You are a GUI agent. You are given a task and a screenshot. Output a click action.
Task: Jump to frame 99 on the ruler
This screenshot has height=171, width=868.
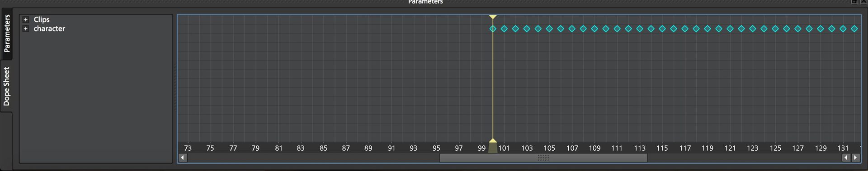[481, 148]
